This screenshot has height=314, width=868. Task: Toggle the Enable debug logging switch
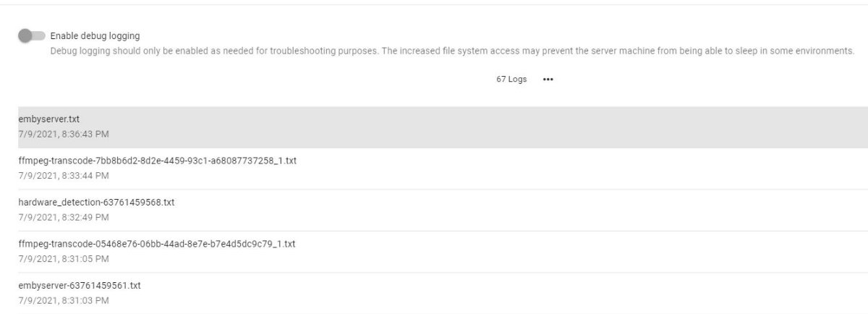tap(32, 35)
